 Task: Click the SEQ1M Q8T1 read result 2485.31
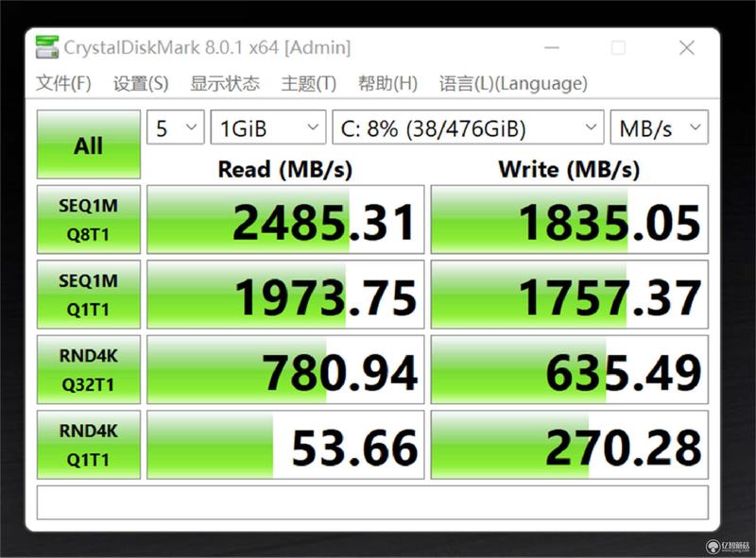285,220
